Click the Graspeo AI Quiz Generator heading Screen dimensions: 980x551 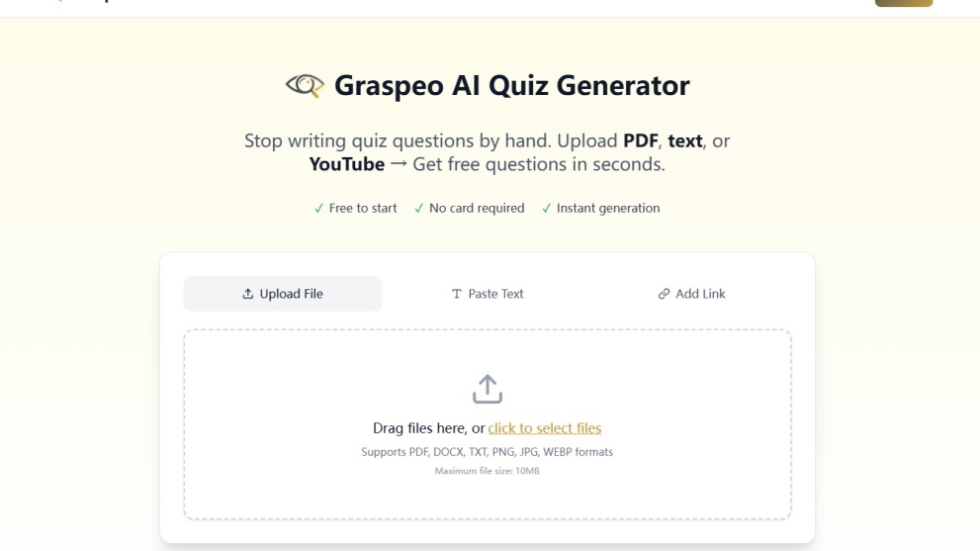coord(511,86)
